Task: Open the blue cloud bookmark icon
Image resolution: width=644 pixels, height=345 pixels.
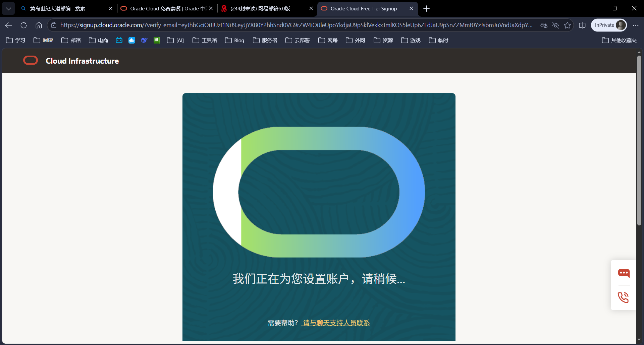Action: (x=132, y=40)
